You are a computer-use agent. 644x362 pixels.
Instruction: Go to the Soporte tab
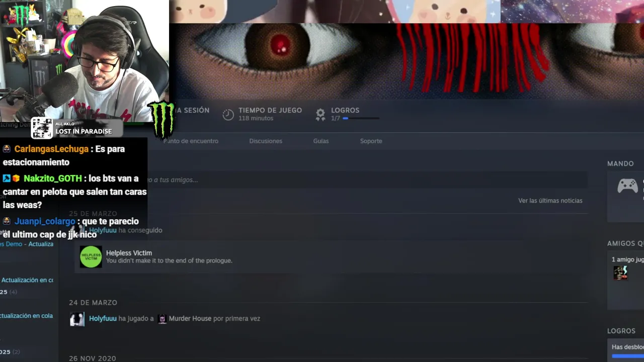371,141
